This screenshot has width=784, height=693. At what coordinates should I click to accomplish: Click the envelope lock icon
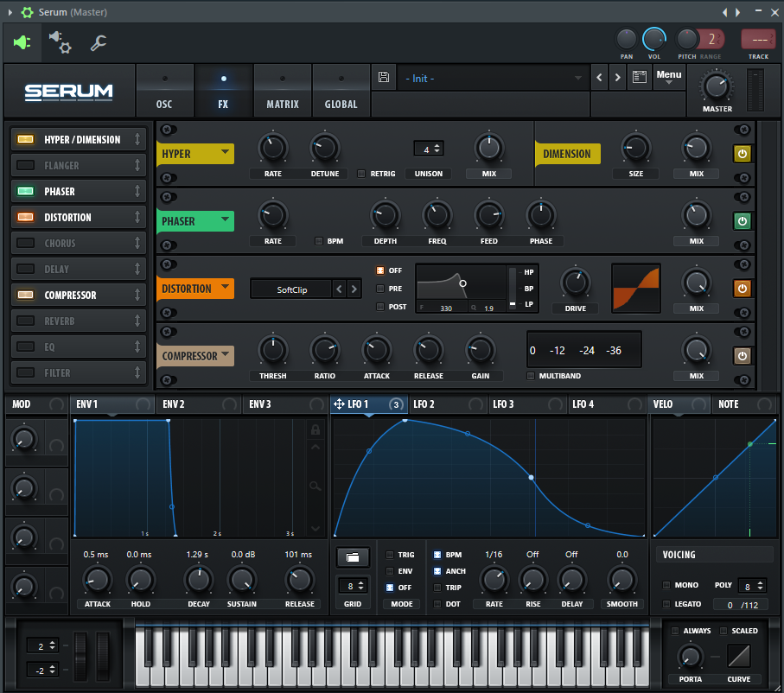point(316,429)
